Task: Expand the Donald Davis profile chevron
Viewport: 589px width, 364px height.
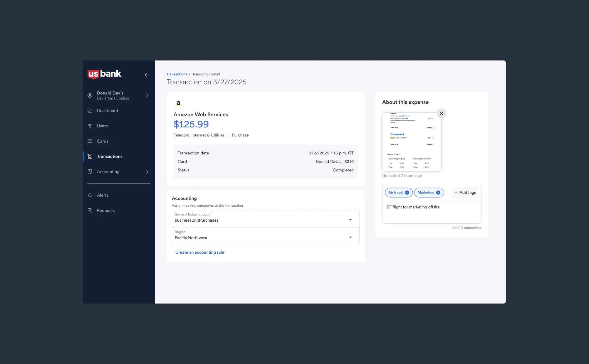Action: 147,95
